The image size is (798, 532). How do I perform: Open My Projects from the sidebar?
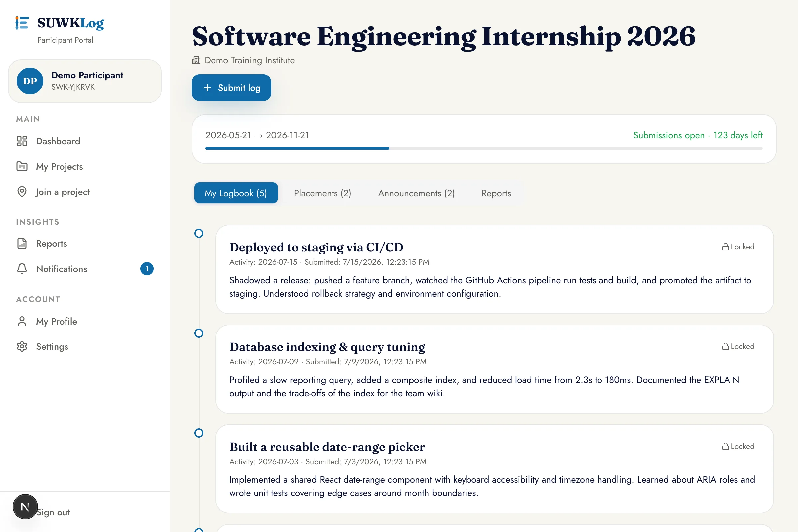85,166
